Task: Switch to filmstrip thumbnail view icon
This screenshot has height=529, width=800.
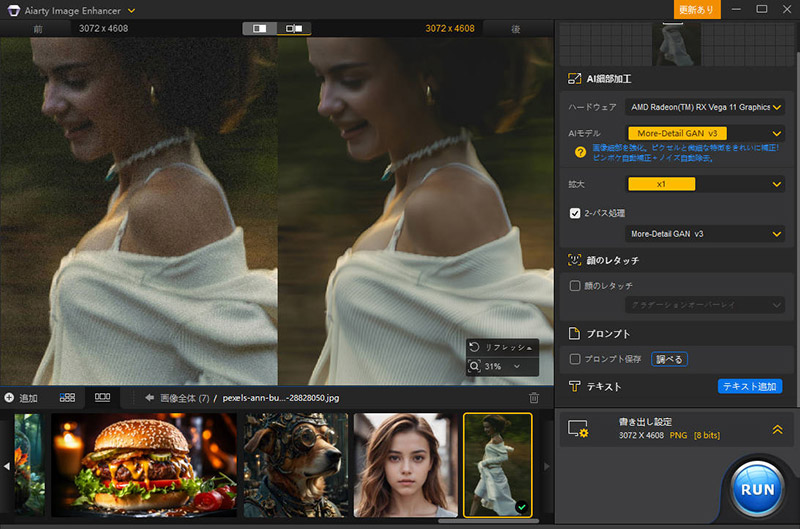Action: click(x=103, y=397)
